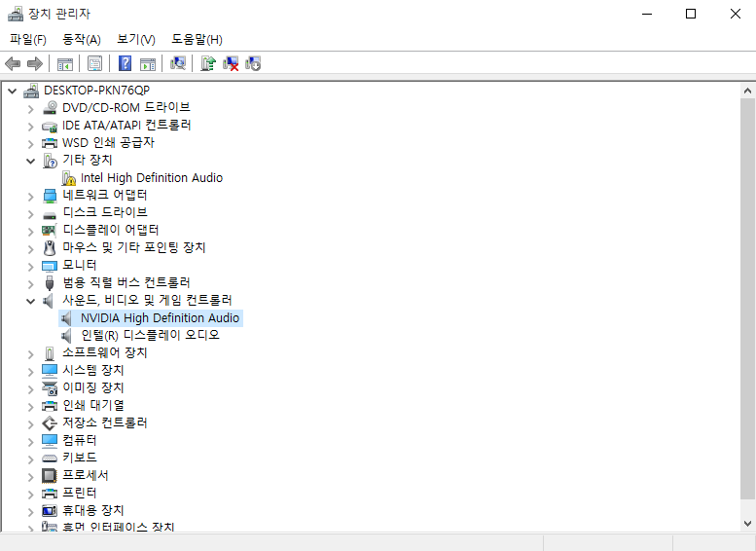Click the IDE ATA/ATAPI controller icon

[50, 126]
